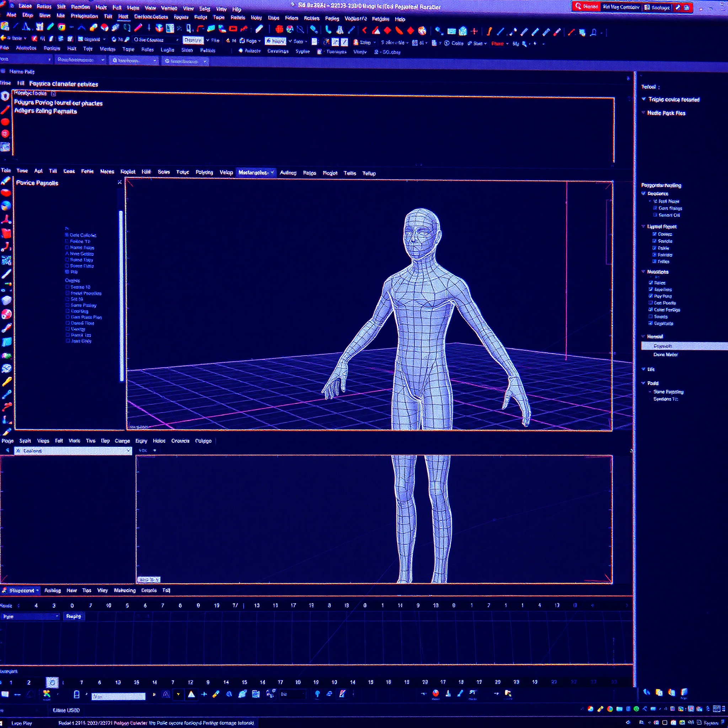This screenshot has width=728, height=728.
Task: Enable the first checkbox under the Outlines list
Action: 68,287
